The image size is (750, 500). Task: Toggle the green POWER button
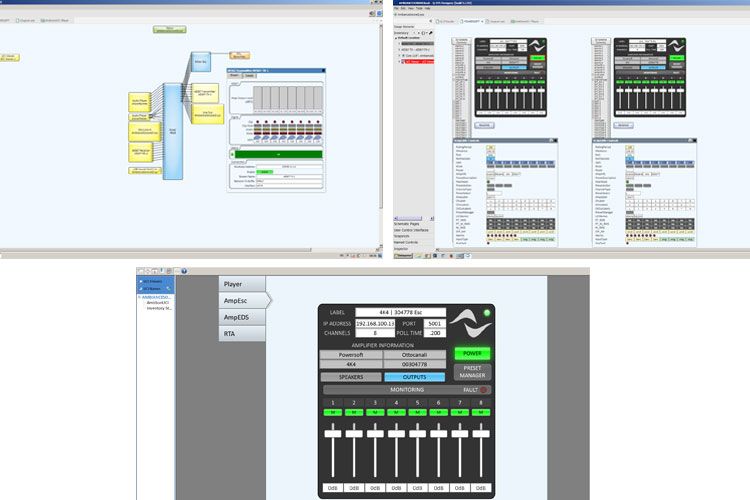(472, 354)
